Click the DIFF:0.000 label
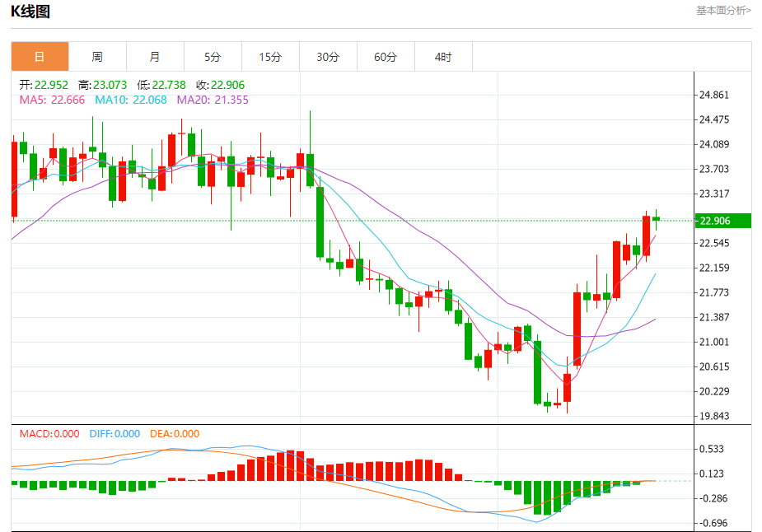 (115, 434)
